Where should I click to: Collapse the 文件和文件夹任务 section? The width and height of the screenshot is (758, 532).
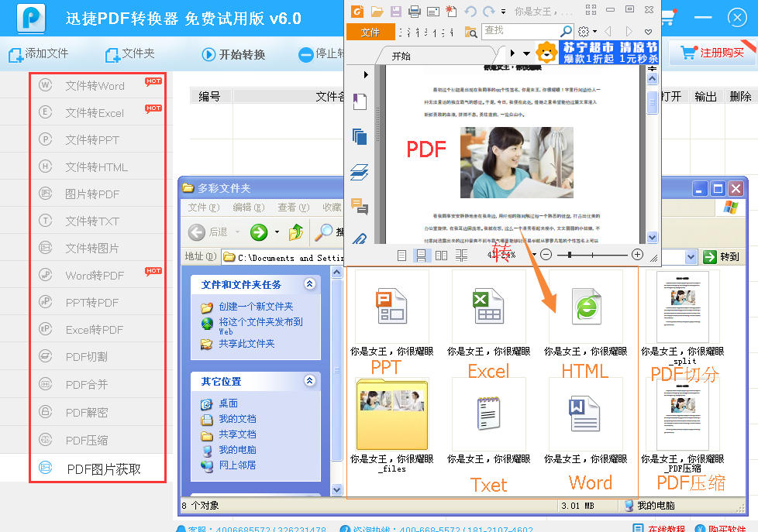(x=310, y=283)
